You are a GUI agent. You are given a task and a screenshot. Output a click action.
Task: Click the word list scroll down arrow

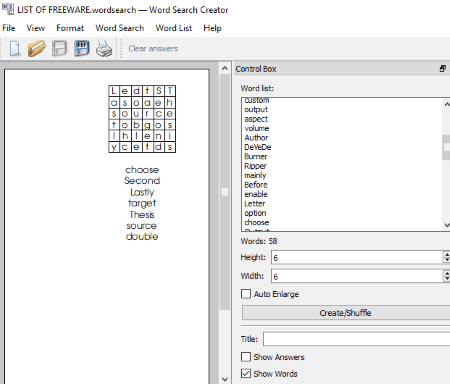(447, 225)
